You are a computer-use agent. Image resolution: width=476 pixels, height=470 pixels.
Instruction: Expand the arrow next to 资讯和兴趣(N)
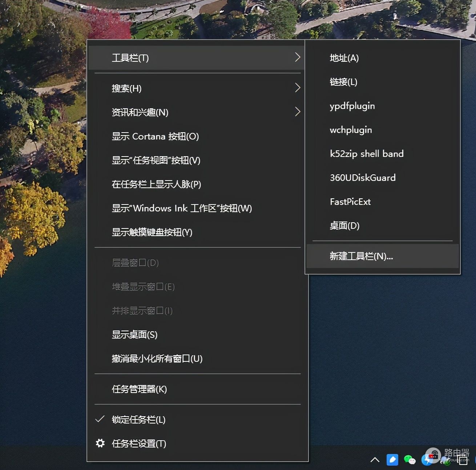coord(297,112)
